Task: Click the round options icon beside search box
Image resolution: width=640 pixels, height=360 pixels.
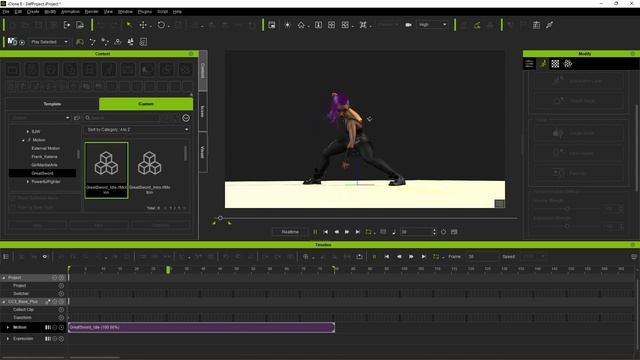Action: click(186, 118)
